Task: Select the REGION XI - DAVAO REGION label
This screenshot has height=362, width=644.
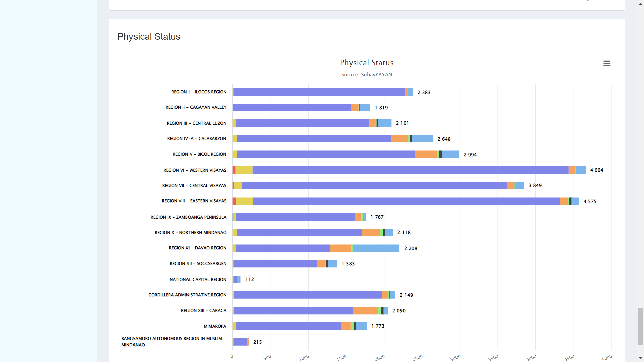Action: pyautogui.click(x=198, y=248)
